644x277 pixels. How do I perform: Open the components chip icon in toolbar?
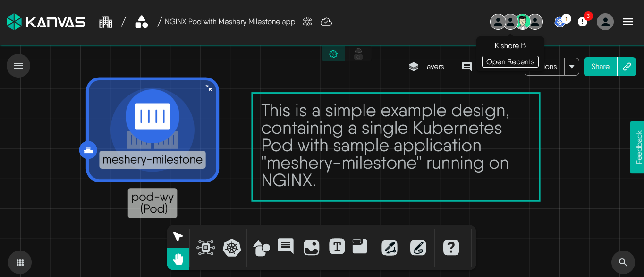point(205,248)
